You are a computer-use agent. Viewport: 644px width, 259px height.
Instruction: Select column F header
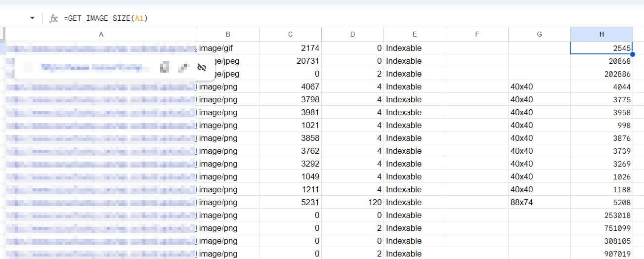[477, 34]
